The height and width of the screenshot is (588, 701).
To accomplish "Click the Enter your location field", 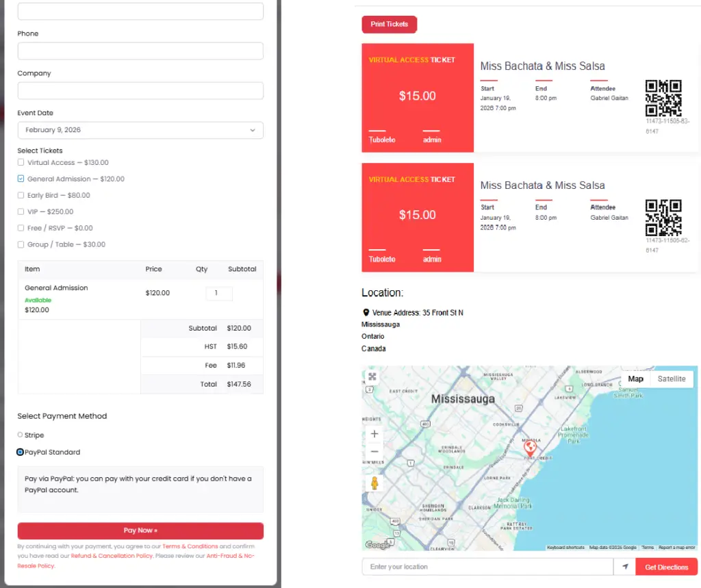I will [487, 567].
